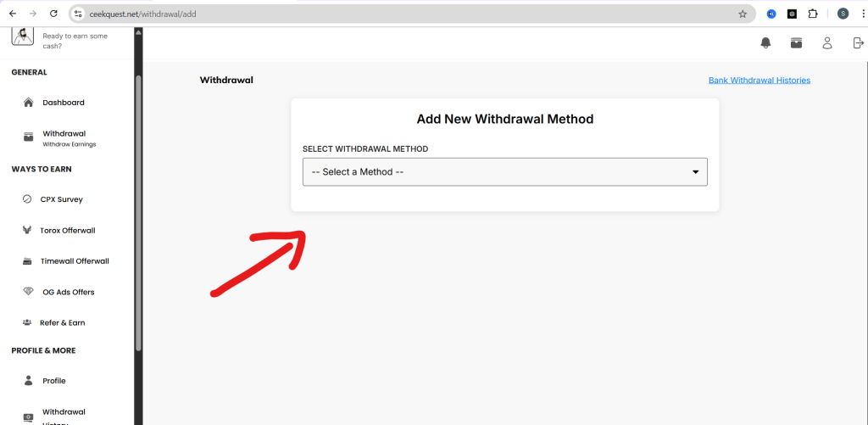868x425 pixels.
Task: Reload the page with the refresh icon
Action: click(x=53, y=14)
